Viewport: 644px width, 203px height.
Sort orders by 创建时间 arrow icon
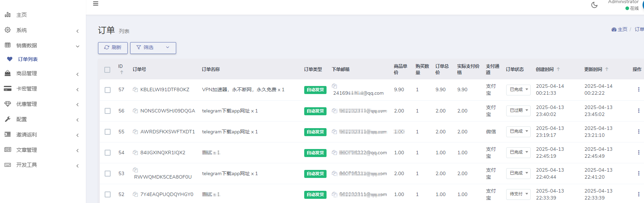(558, 69)
